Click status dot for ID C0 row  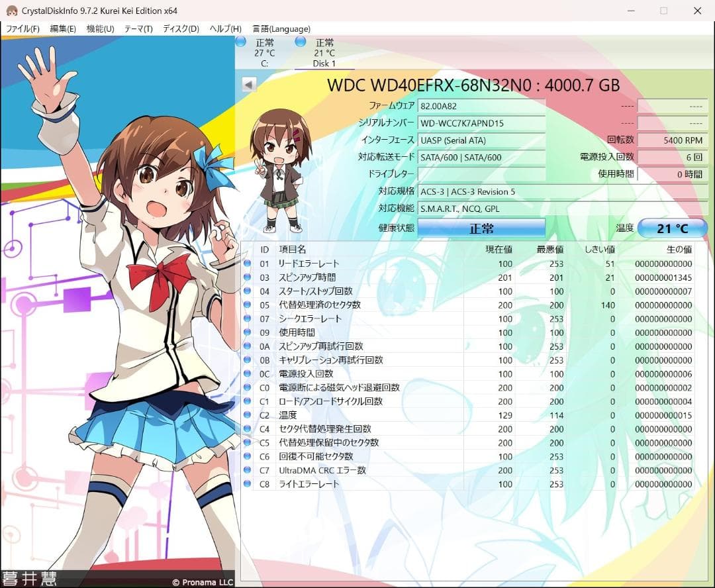tap(247, 387)
